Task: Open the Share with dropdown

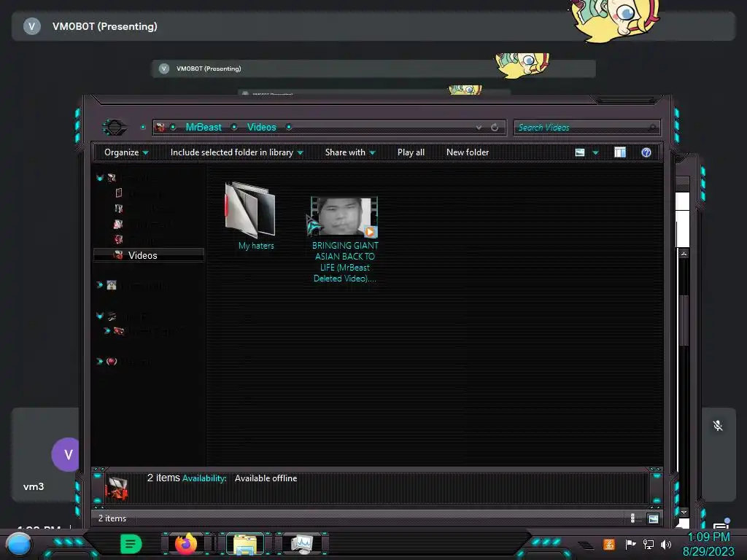Action: 350,152
